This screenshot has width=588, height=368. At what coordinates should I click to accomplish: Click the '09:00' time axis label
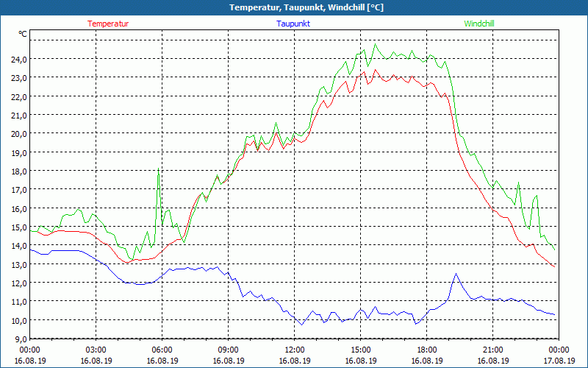click(x=229, y=350)
